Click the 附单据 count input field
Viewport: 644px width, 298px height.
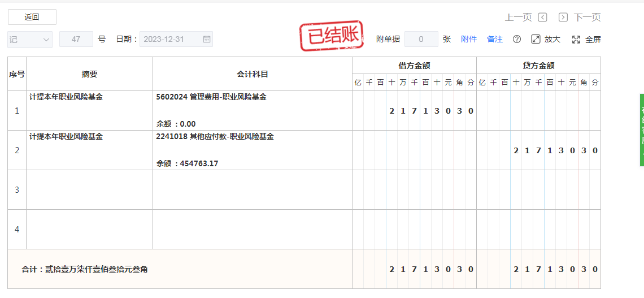[x=421, y=40]
